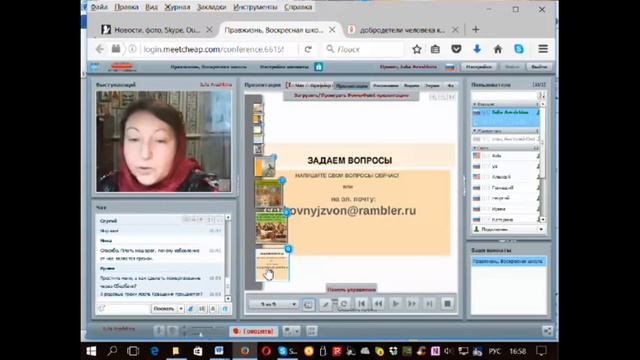Viewport: 640px width, 360px height.
Task: Jump to the first slide
Action: click(361, 304)
